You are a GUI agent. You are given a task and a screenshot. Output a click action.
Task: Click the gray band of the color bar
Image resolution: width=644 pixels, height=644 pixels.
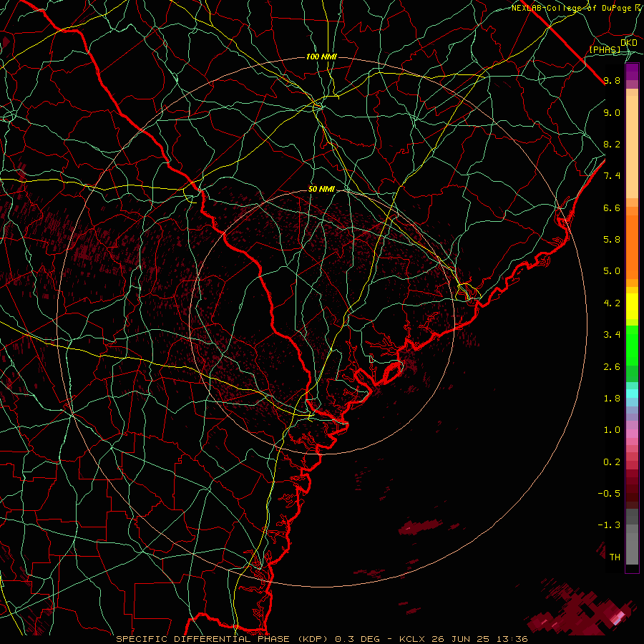632,537
